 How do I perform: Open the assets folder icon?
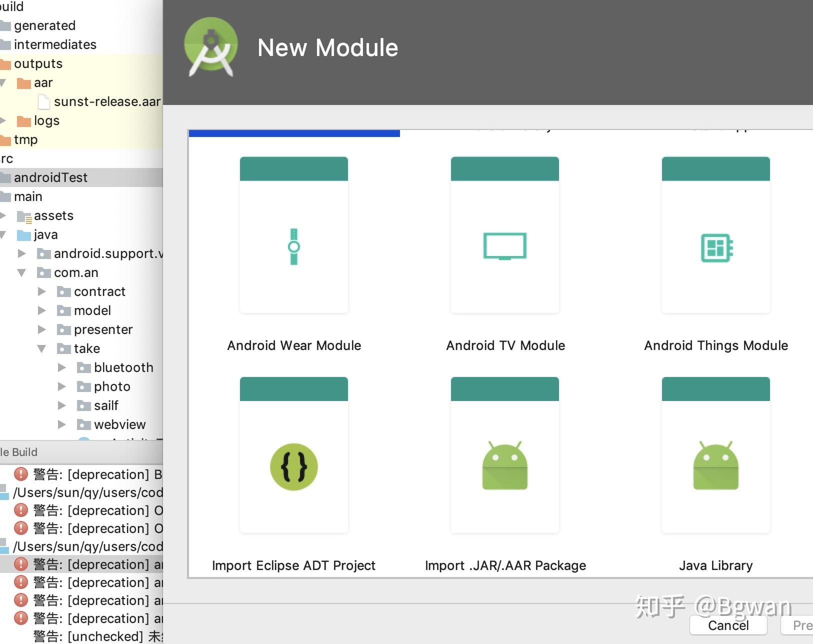click(25, 215)
